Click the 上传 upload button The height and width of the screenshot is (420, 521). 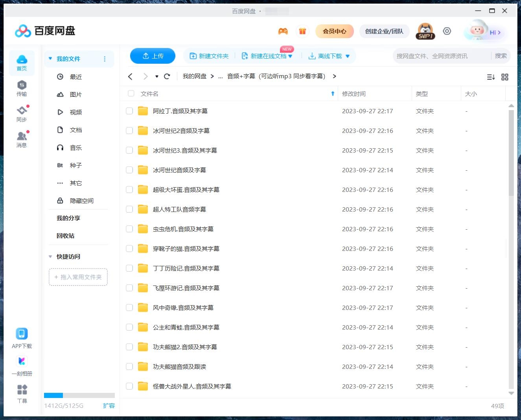tap(153, 56)
